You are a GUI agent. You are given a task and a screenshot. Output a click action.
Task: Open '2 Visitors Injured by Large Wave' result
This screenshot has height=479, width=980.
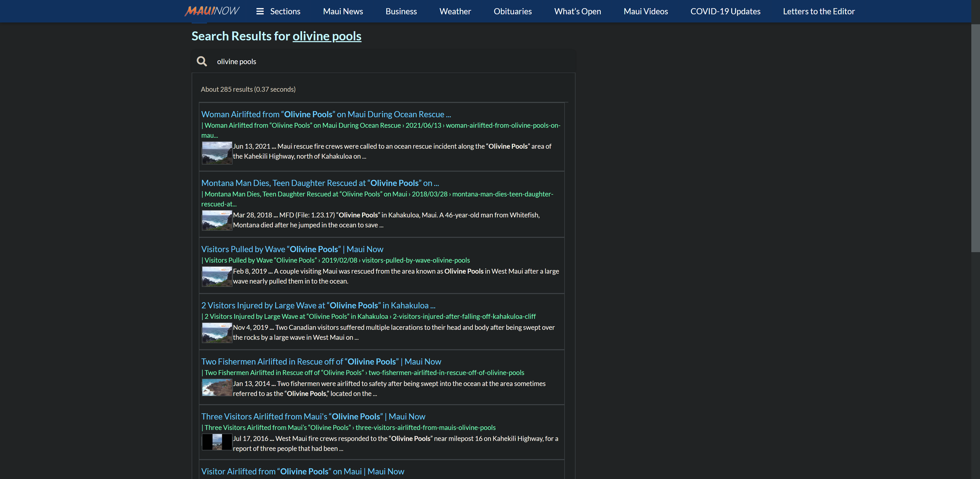(x=318, y=305)
